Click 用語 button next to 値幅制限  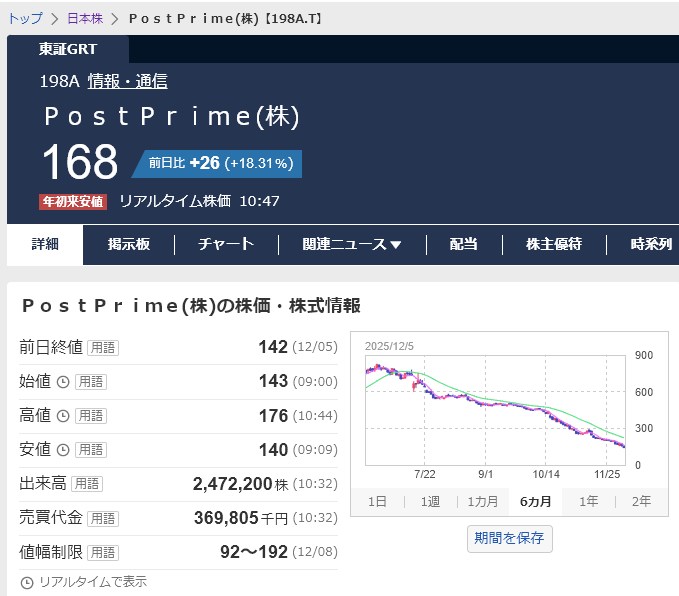point(103,553)
